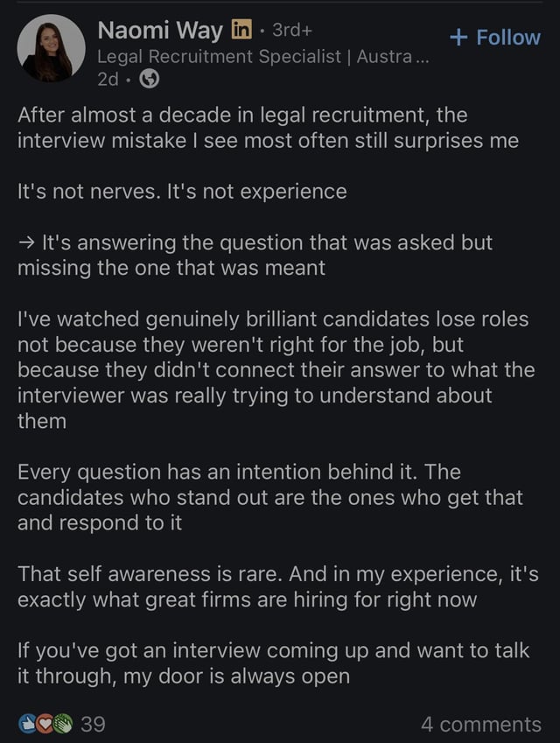Click the Naomi Way author name
The image size is (560, 743).
click(160, 31)
